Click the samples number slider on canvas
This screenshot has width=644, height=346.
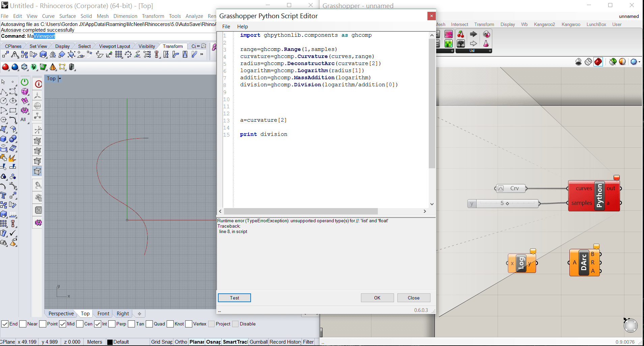coord(503,203)
